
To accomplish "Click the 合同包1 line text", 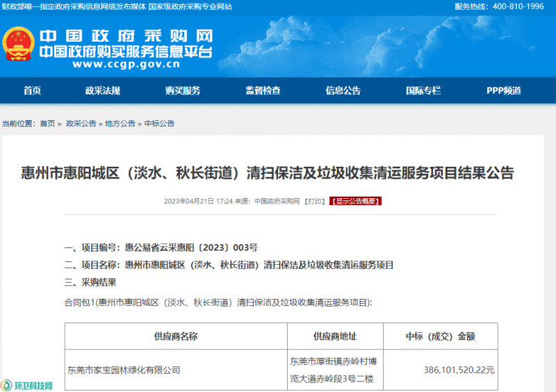I will pos(218,302).
